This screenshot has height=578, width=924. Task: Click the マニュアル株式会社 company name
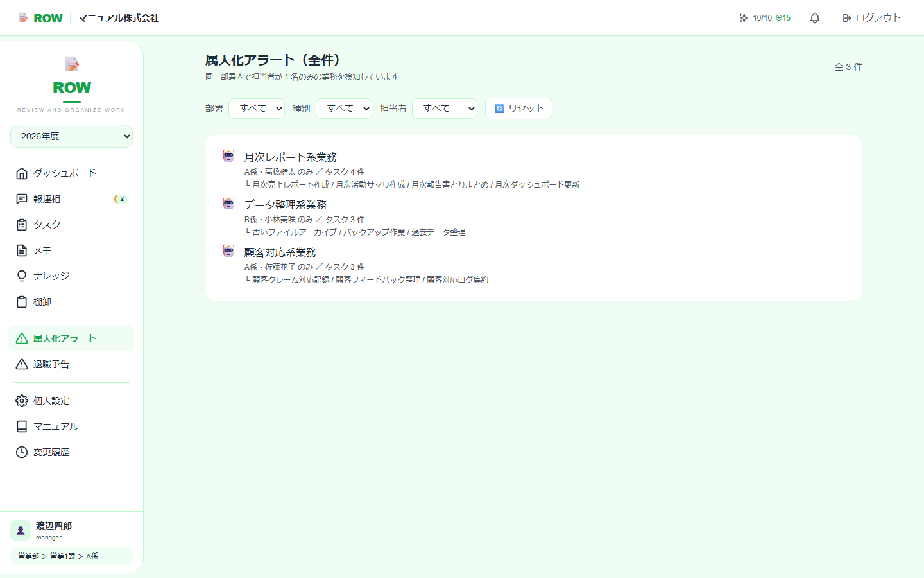click(x=119, y=18)
